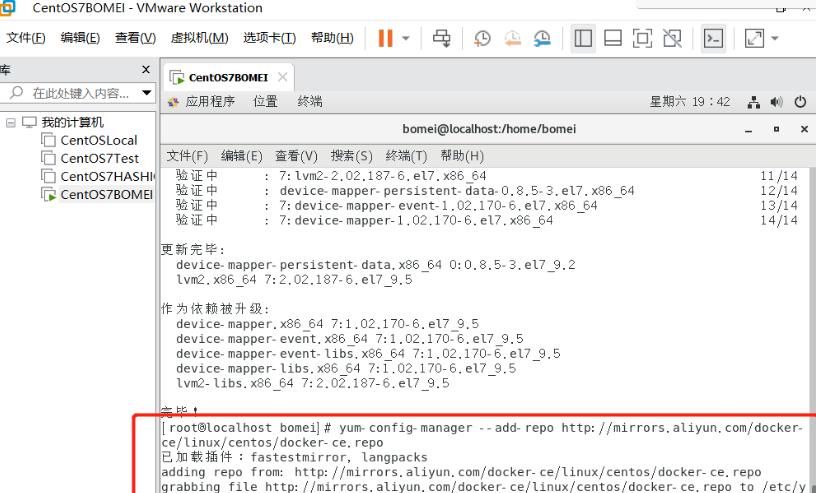Click the lvm2-libs.x86_64 package line
Viewport: 816px width, 493px height.
tap(313, 384)
